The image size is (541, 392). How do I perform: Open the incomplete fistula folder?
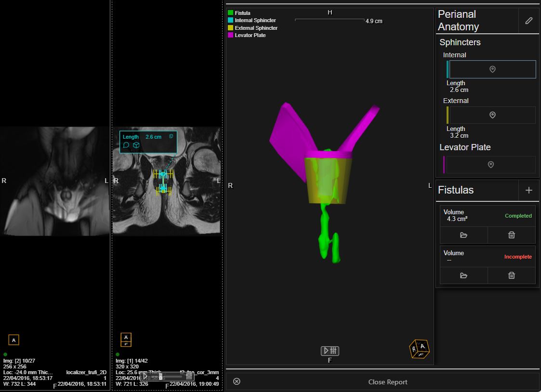tap(463, 275)
